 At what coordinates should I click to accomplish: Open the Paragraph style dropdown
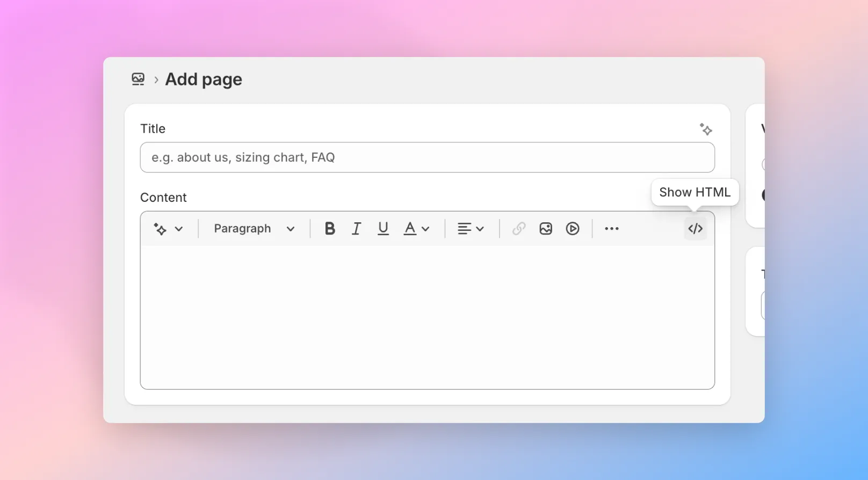(x=254, y=229)
